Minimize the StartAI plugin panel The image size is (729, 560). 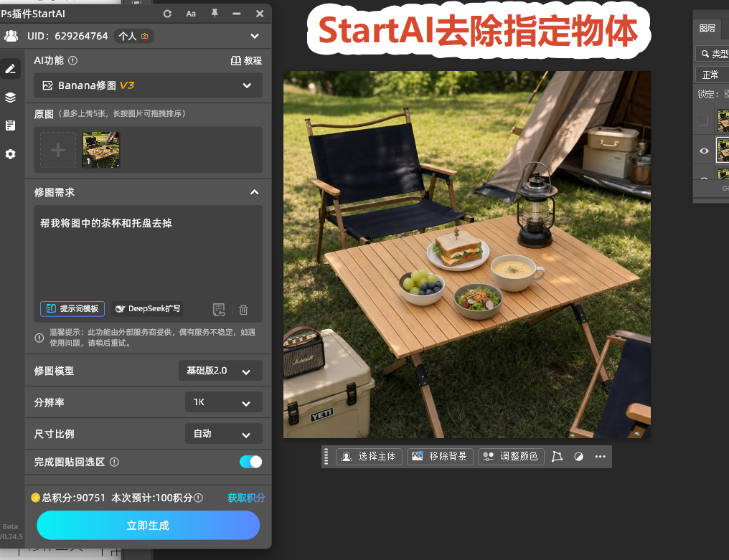[x=237, y=14]
